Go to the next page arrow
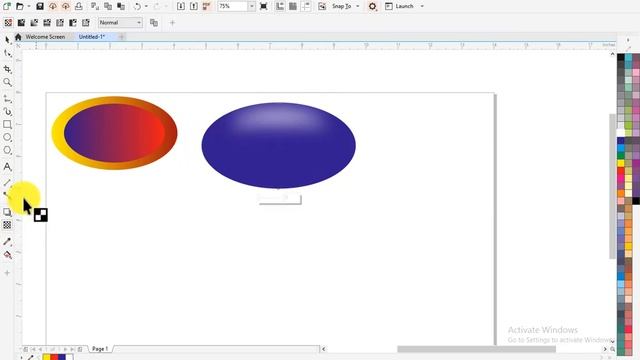Screen dimensions: 640x360 coord(65,349)
